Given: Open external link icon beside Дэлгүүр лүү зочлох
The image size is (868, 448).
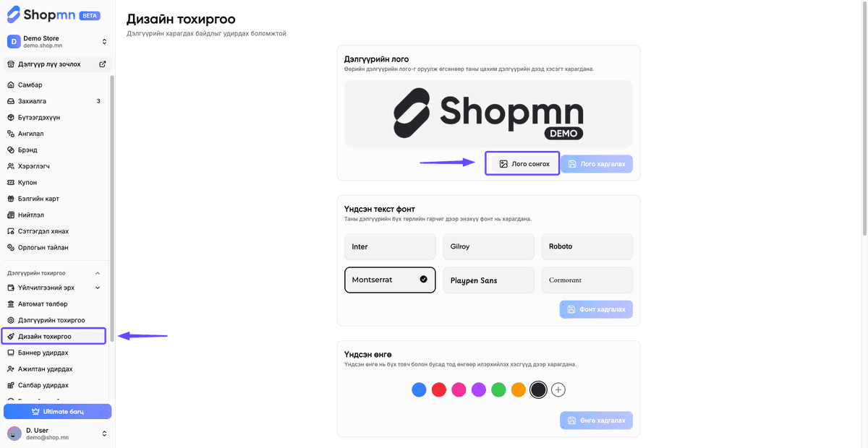Looking at the screenshot, I should 102,64.
